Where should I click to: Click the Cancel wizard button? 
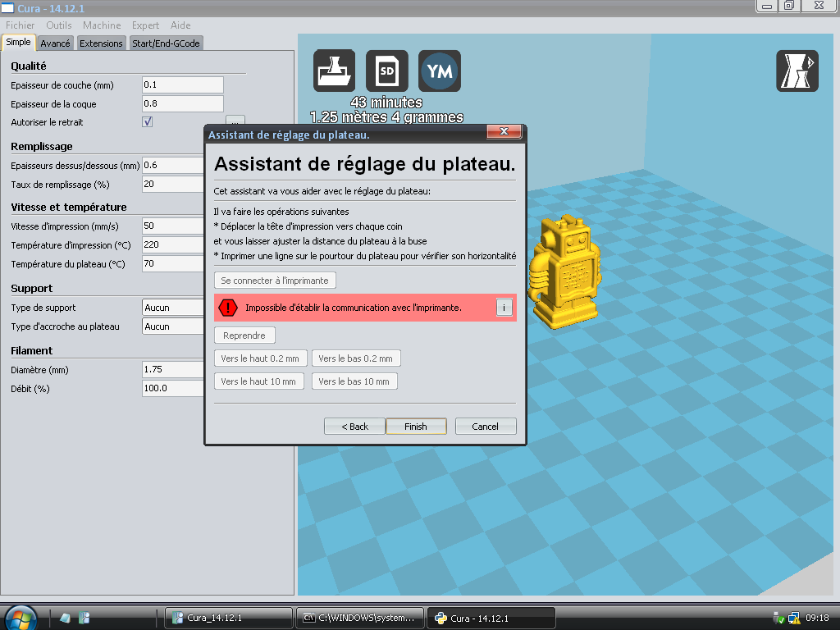point(486,427)
